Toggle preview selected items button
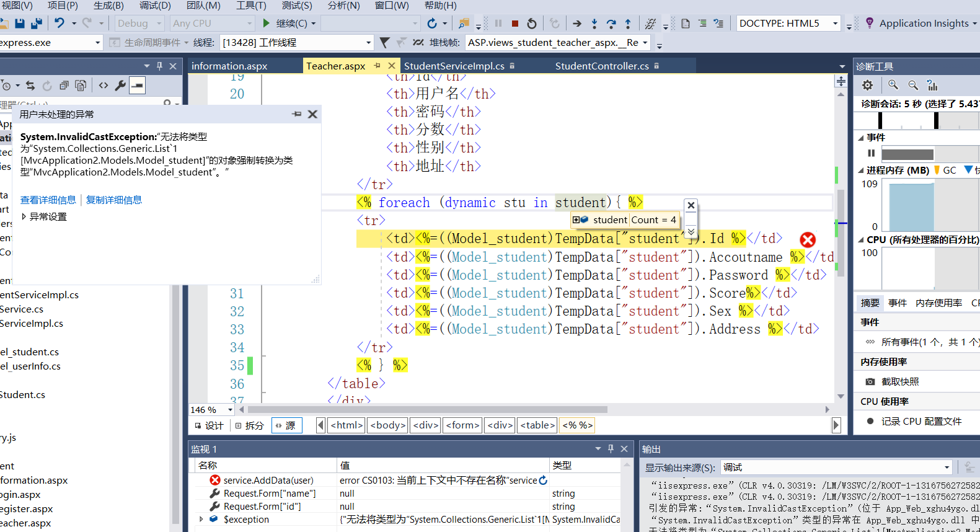980x532 pixels. tap(138, 85)
